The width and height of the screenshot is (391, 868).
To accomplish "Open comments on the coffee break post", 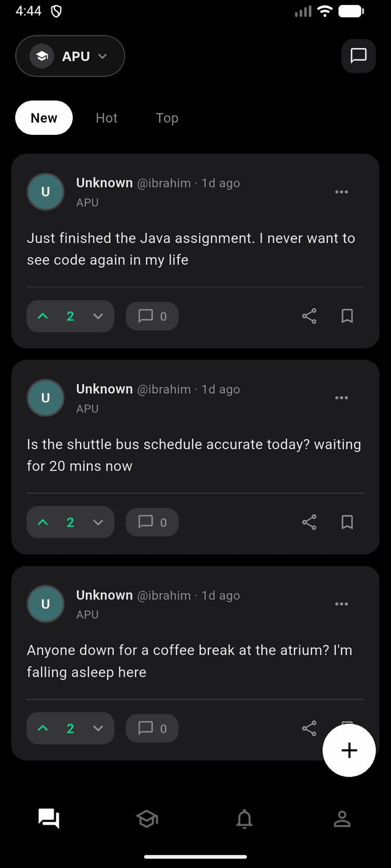I will [x=152, y=728].
